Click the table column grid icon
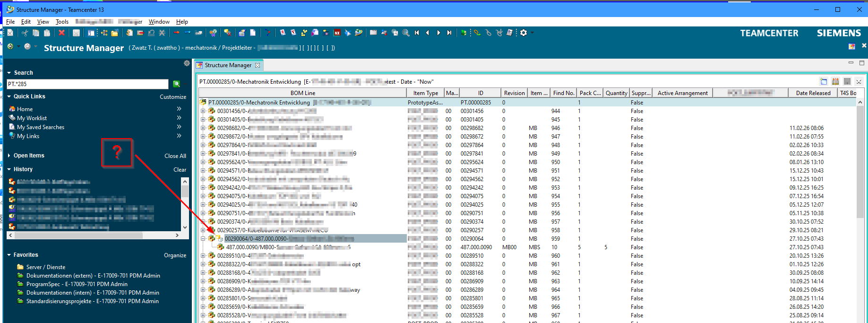The width and height of the screenshot is (868, 323). tap(835, 81)
